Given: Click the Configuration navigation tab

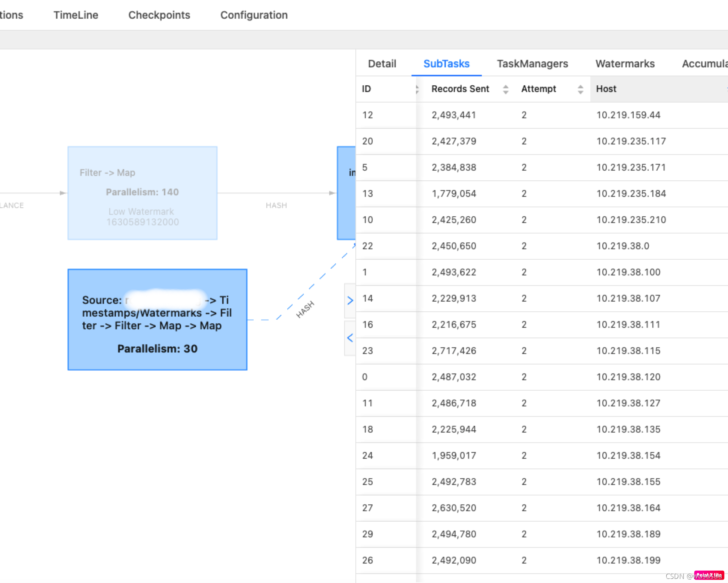Looking at the screenshot, I should click(x=254, y=15).
